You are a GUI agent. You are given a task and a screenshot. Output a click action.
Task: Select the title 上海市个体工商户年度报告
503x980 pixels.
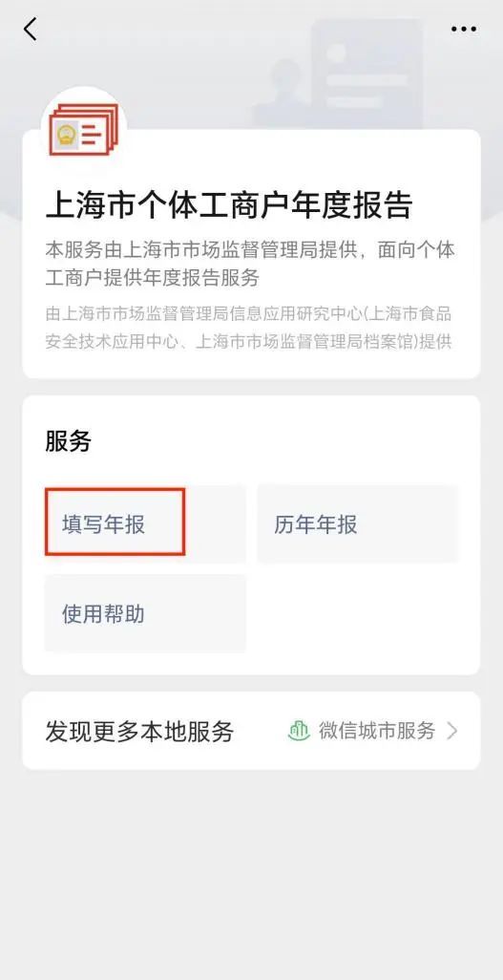click(229, 205)
